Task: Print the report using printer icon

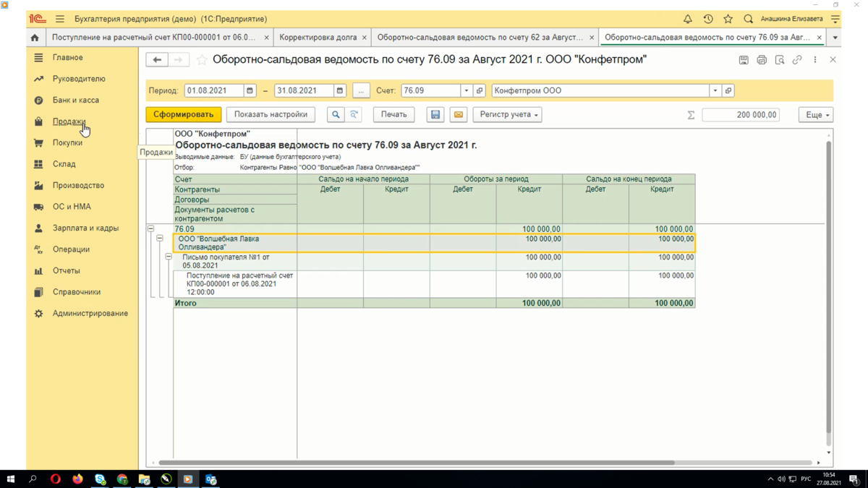Action: point(762,60)
